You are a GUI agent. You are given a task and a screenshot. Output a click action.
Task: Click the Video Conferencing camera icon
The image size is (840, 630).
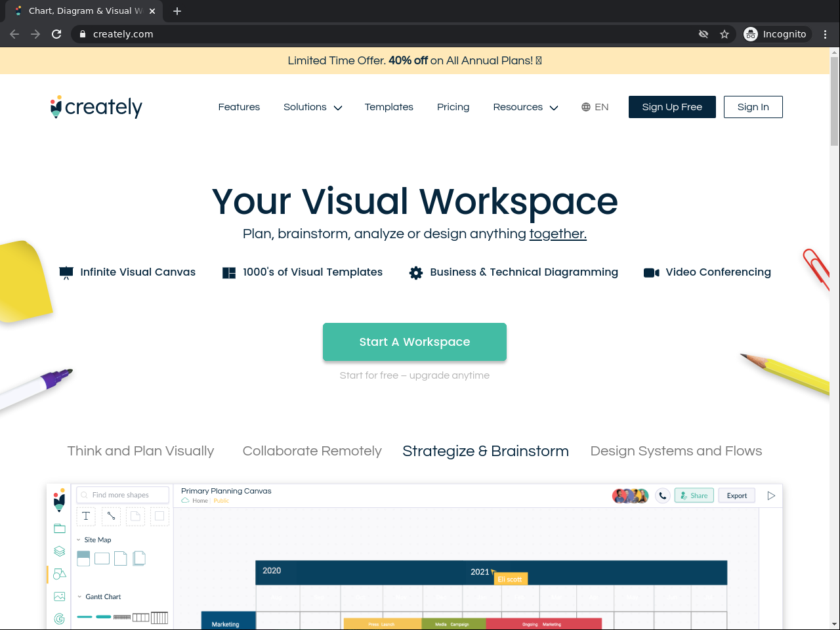point(652,272)
